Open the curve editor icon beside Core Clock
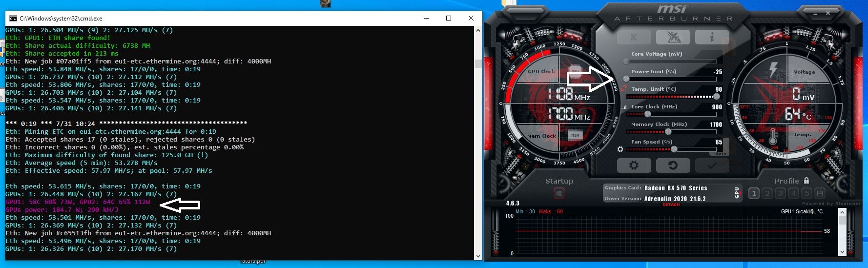 coord(624,107)
